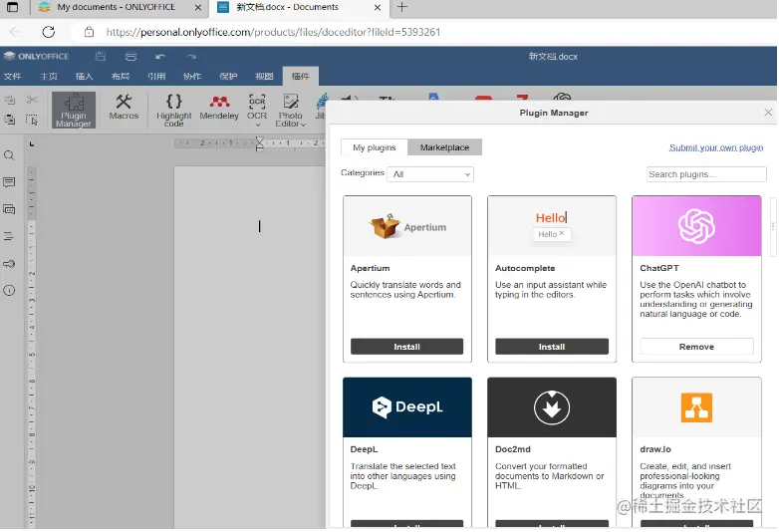This screenshot has height=532, width=779.
Task: Close the 新文档.docx browser tab
Action: (378, 7)
